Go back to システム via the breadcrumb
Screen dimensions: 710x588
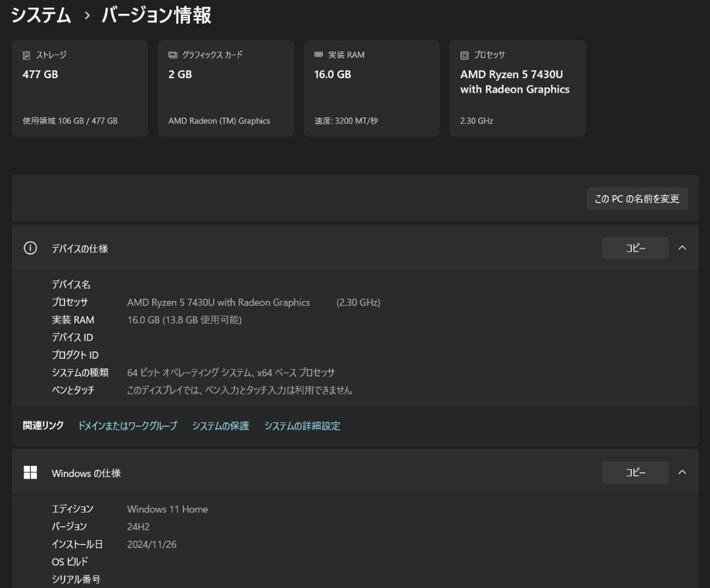(41, 16)
